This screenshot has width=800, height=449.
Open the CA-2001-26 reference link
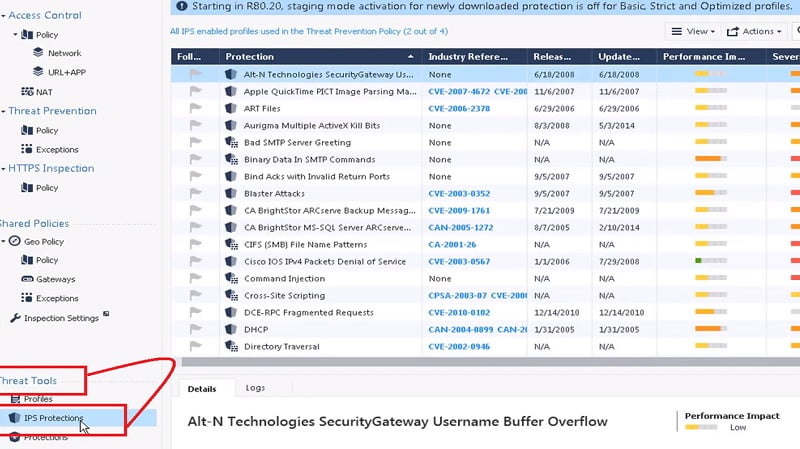coord(452,244)
